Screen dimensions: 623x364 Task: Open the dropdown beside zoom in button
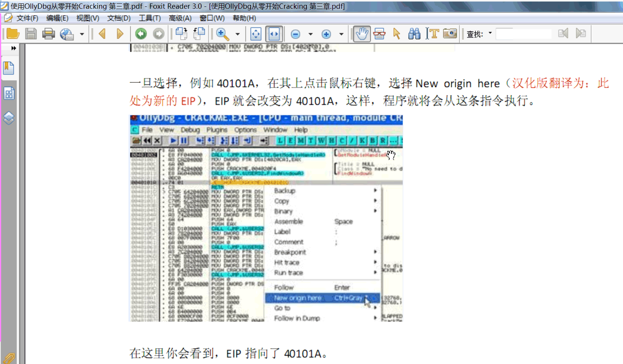pos(341,34)
